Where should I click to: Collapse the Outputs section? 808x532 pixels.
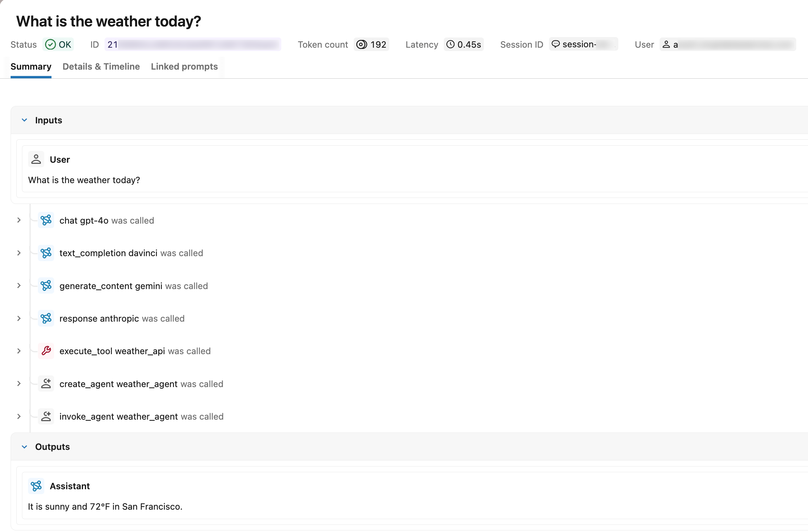pos(24,446)
